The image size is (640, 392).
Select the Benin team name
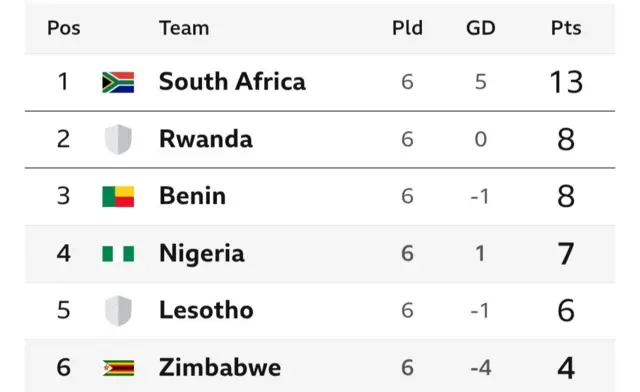coord(192,196)
